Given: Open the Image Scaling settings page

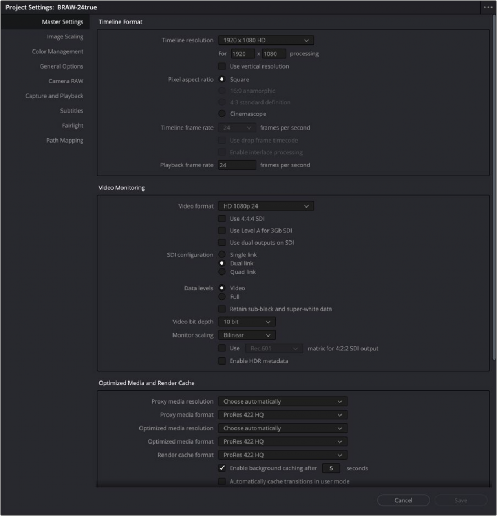Looking at the screenshot, I should [65, 37].
